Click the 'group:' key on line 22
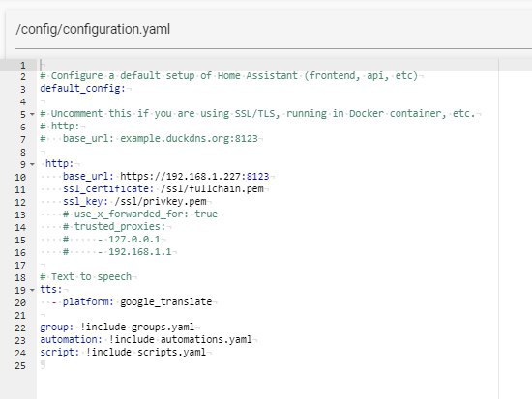Viewport: 532px width, 399px height. [x=57, y=328]
